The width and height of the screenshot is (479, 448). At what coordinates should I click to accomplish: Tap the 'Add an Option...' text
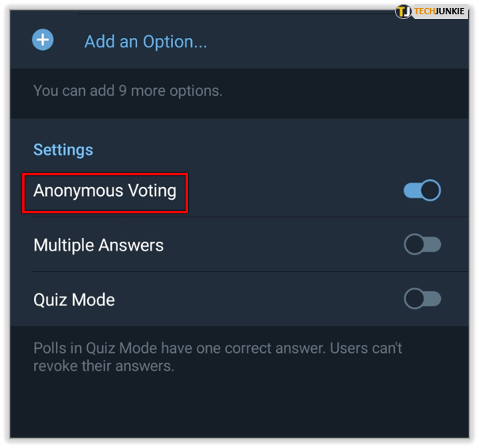pos(146,41)
